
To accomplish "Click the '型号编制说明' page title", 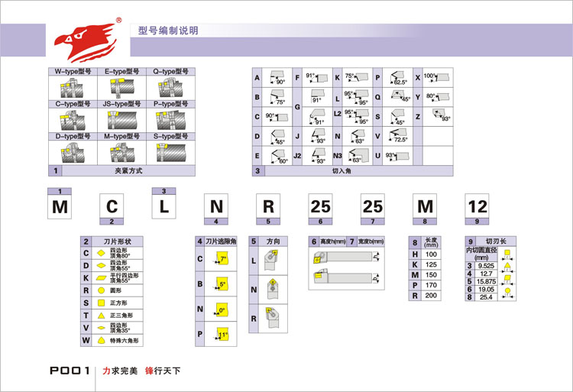I will (168, 31).
